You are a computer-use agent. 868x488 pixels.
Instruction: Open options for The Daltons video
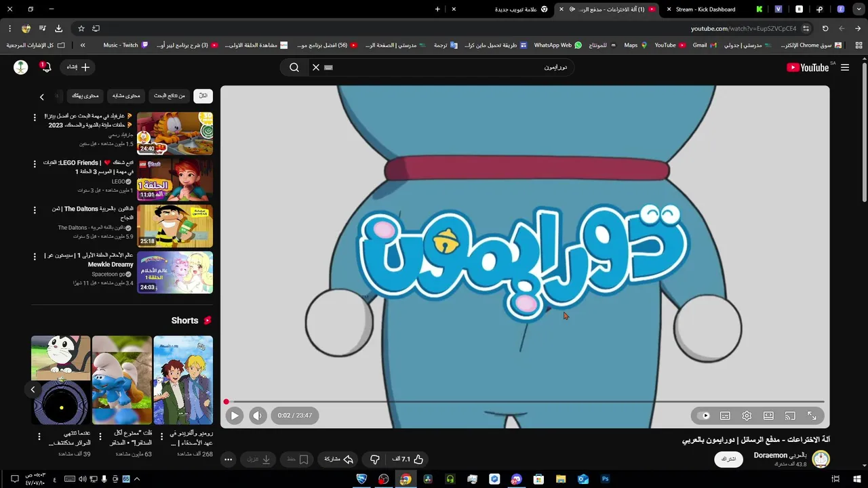pos(35,210)
